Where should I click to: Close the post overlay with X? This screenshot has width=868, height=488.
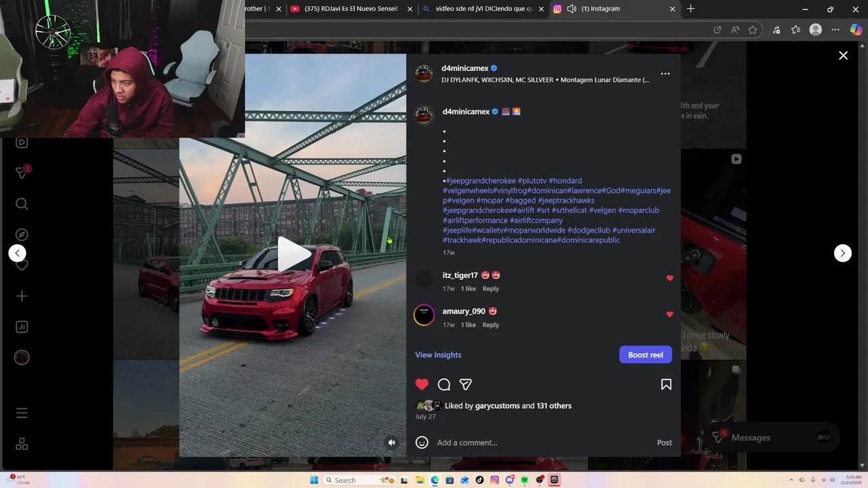coord(843,56)
